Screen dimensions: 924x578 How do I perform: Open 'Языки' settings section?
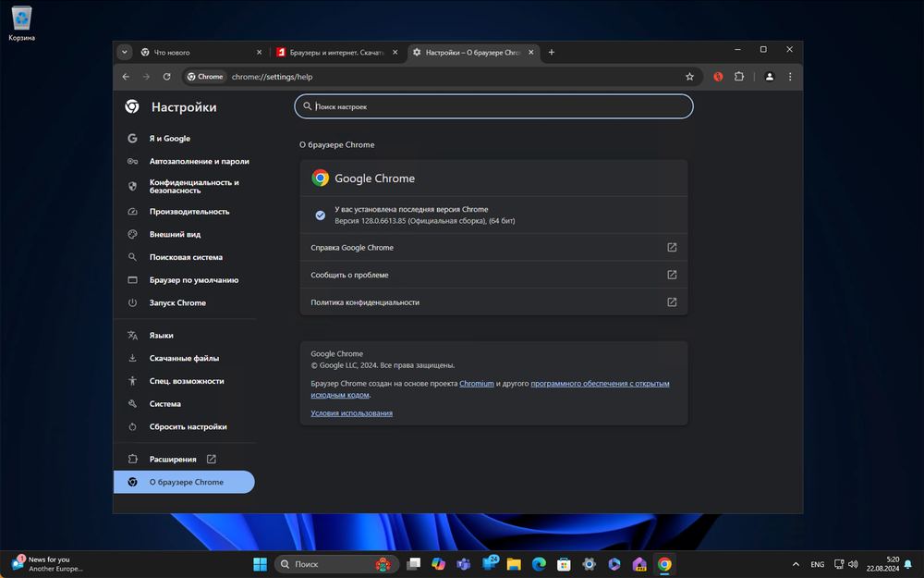click(x=184, y=336)
